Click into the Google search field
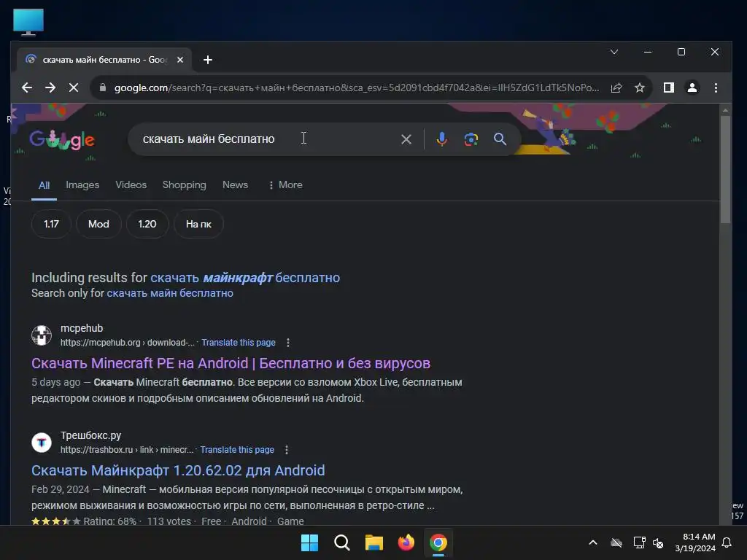747x560 pixels. [x=267, y=139]
